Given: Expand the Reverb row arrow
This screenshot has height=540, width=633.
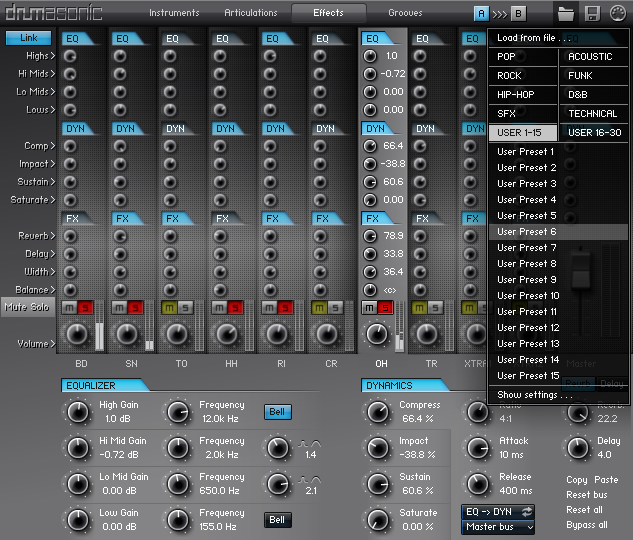Looking at the screenshot, I should (x=53, y=236).
